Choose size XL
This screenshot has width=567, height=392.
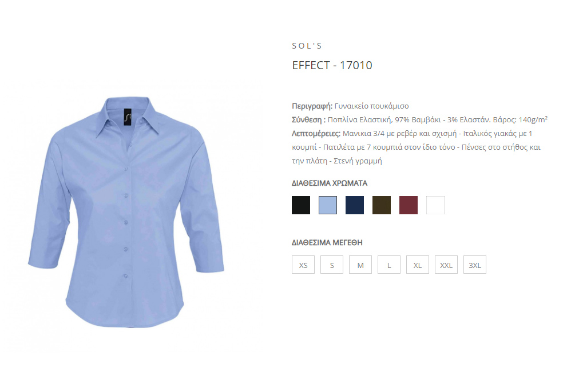[417, 265]
